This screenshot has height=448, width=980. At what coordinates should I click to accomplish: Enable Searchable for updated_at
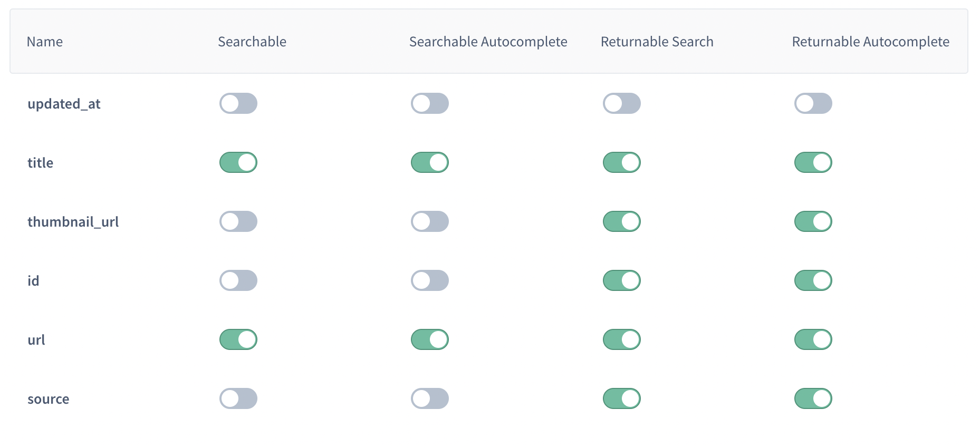coord(238,103)
